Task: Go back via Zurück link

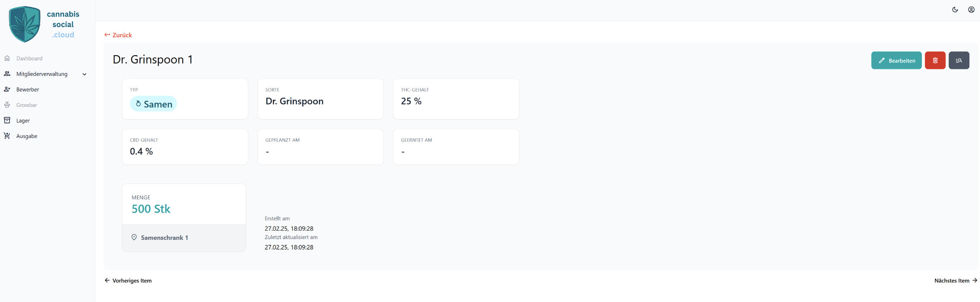Action: pyautogui.click(x=118, y=35)
